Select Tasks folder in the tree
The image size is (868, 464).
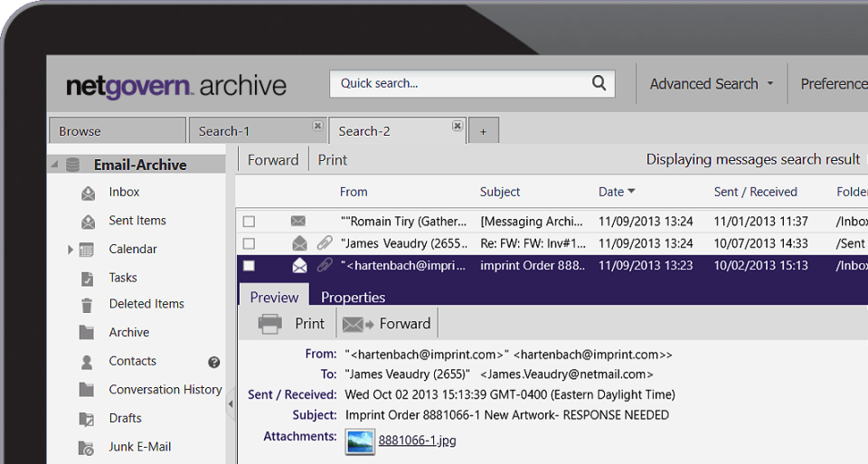[x=123, y=278]
